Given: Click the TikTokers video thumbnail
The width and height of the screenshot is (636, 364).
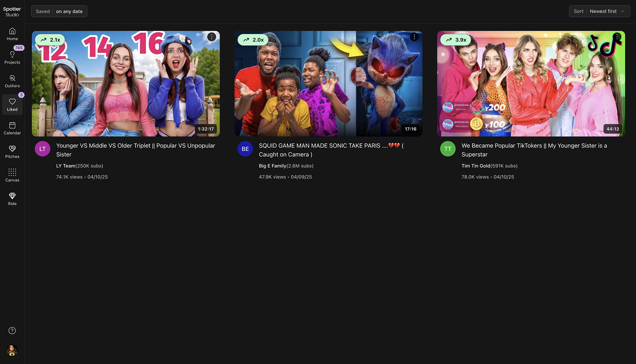Looking at the screenshot, I should tap(531, 84).
